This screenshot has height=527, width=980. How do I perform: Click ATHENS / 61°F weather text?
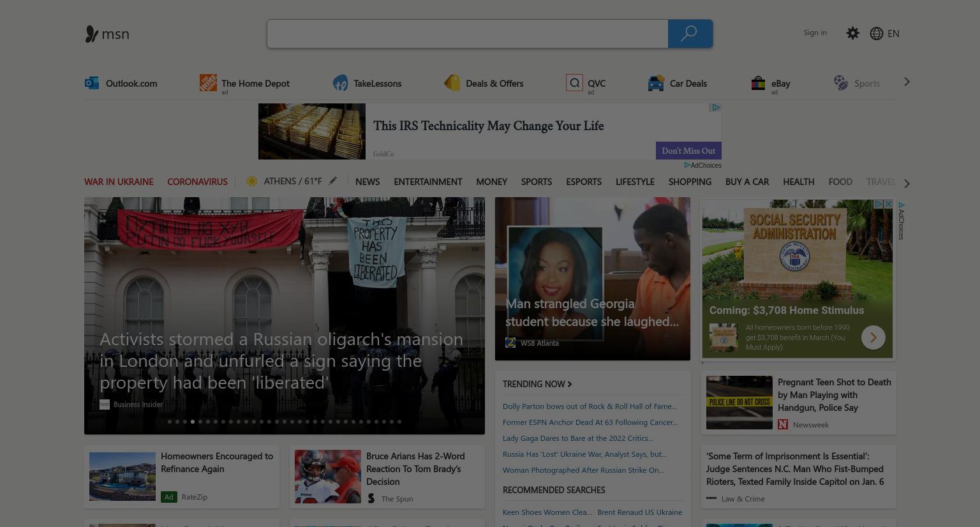click(293, 181)
